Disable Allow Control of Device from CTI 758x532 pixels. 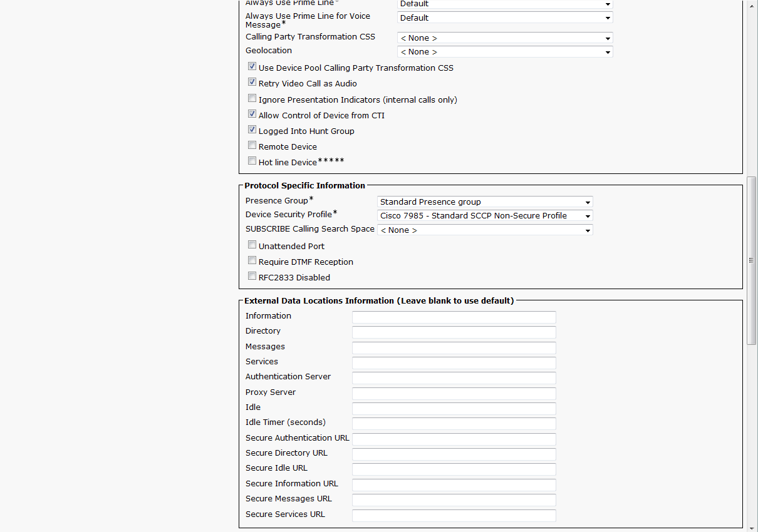[x=252, y=114]
